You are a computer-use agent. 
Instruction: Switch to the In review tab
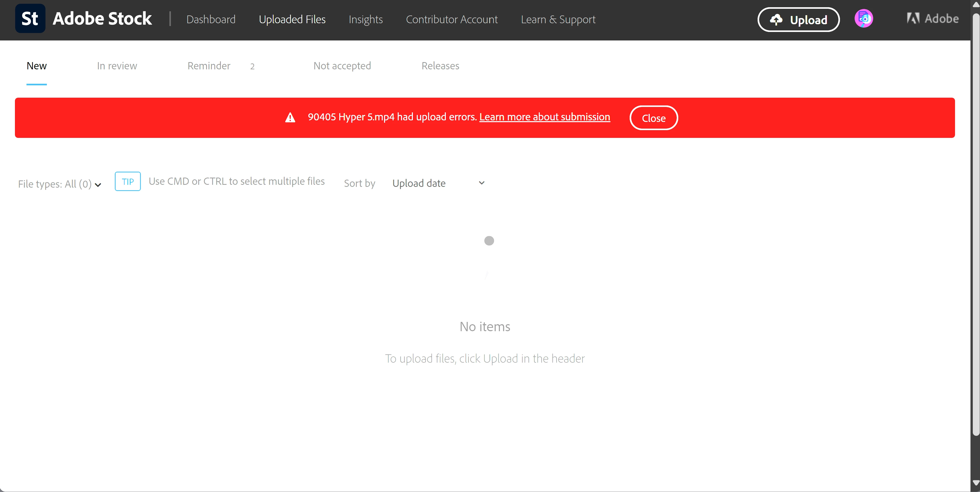117,66
